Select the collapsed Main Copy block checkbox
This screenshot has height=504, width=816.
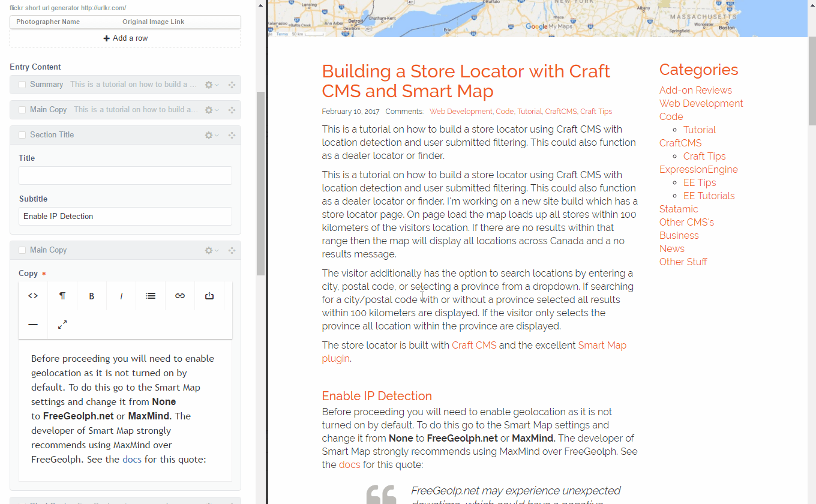pyautogui.click(x=22, y=110)
